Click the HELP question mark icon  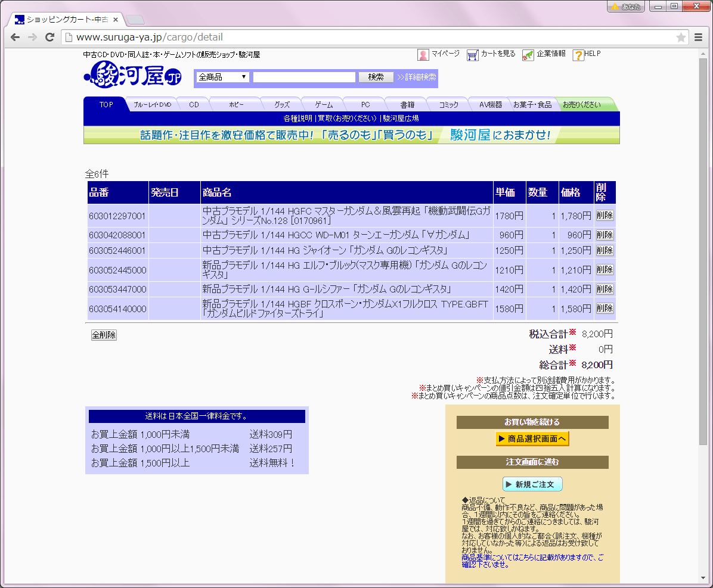pos(578,55)
